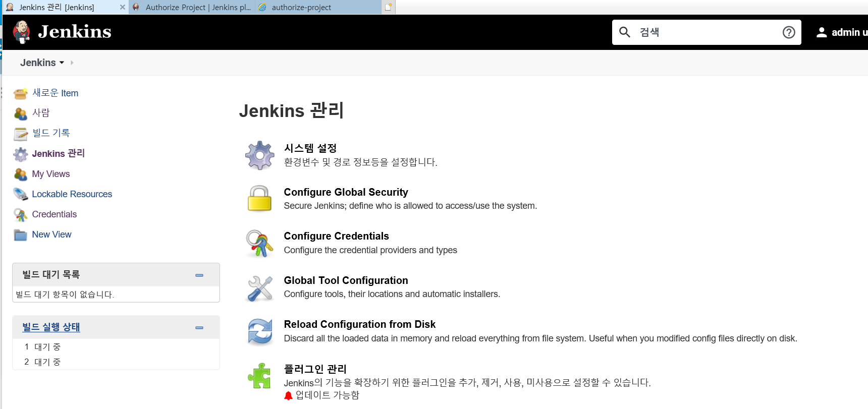Open Configure Credentials heading link
This screenshot has width=868, height=409.
point(337,236)
